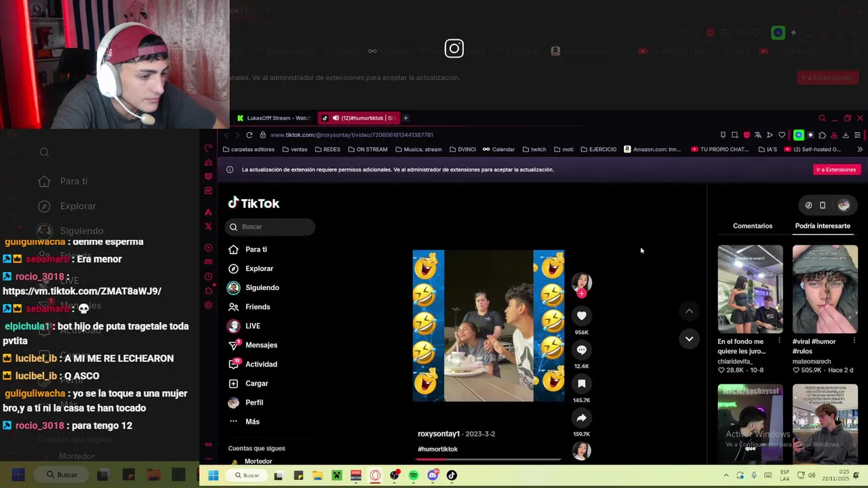Open the carpetas editores bookmark folder
Screen dimensions: 868x488
(x=248, y=149)
